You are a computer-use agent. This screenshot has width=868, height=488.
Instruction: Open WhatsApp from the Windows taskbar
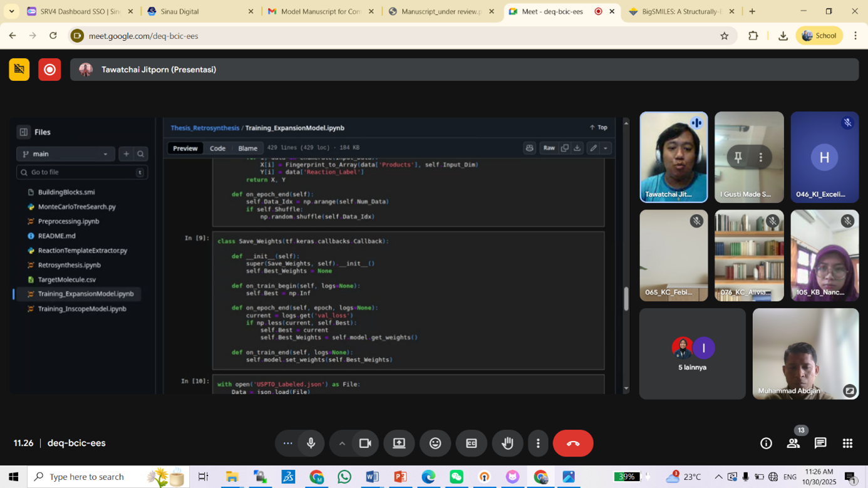(344, 477)
